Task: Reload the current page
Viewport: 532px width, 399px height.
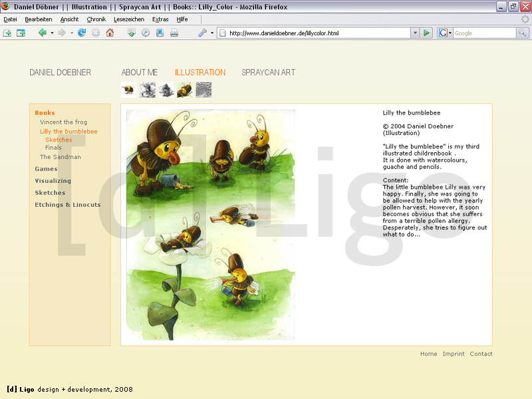Action: pyautogui.click(x=82, y=33)
